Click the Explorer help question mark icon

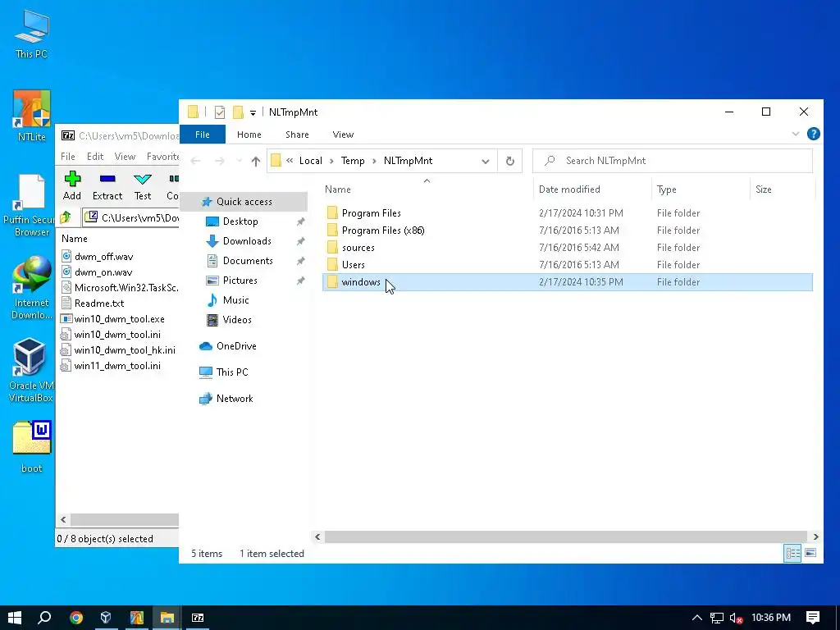click(x=813, y=134)
